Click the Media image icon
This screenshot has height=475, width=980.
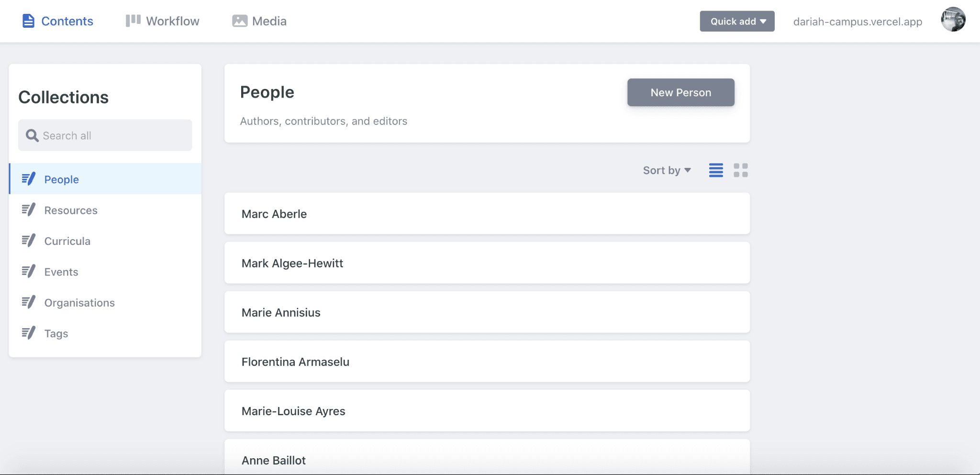(x=239, y=21)
